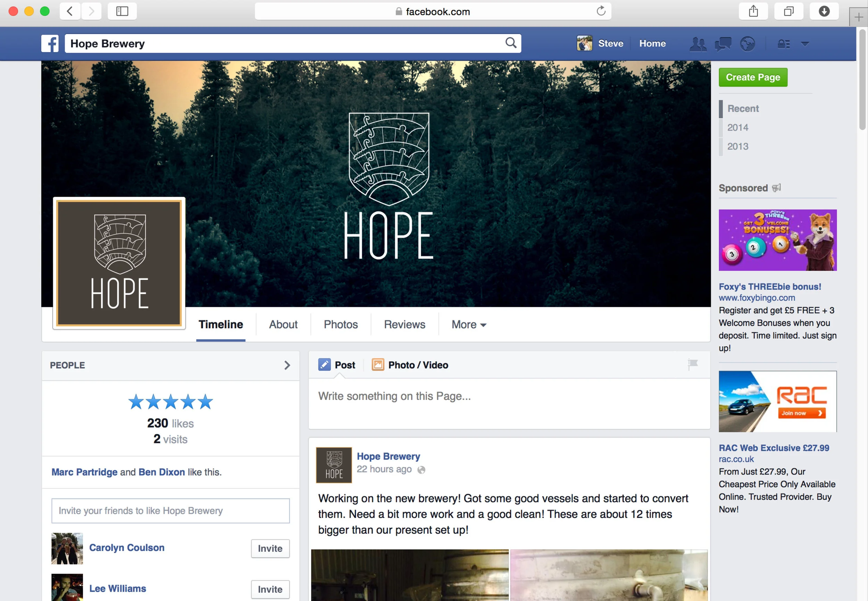Toggle the Safari sidebar button

pyautogui.click(x=122, y=11)
